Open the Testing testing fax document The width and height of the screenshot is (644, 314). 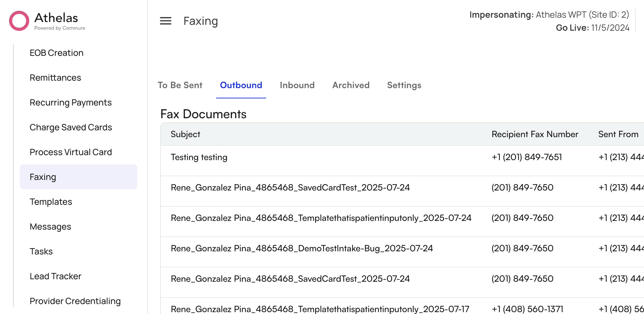click(x=199, y=157)
